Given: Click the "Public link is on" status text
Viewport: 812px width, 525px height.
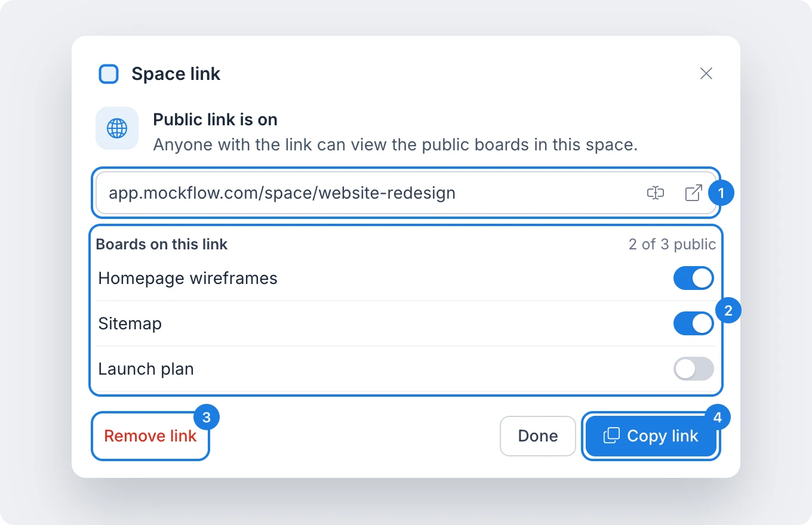Looking at the screenshot, I should tap(216, 119).
